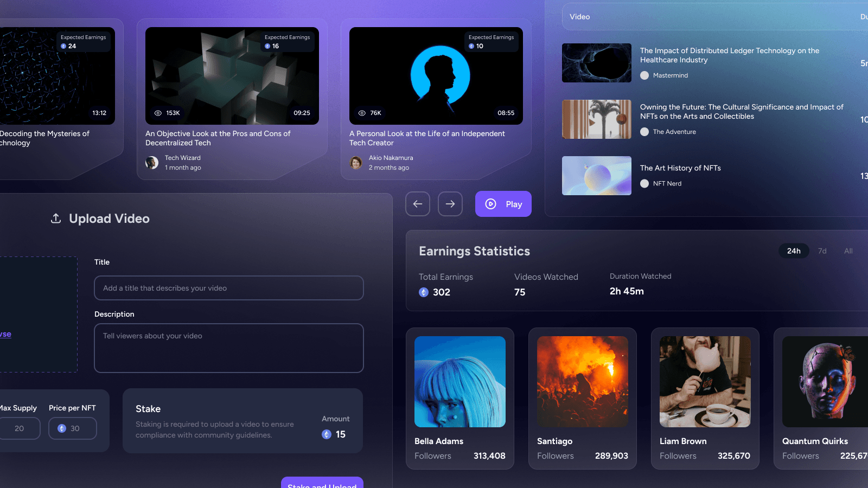Image resolution: width=868 pixels, height=488 pixels.
Task: Click the Video column header
Action: pos(579,17)
